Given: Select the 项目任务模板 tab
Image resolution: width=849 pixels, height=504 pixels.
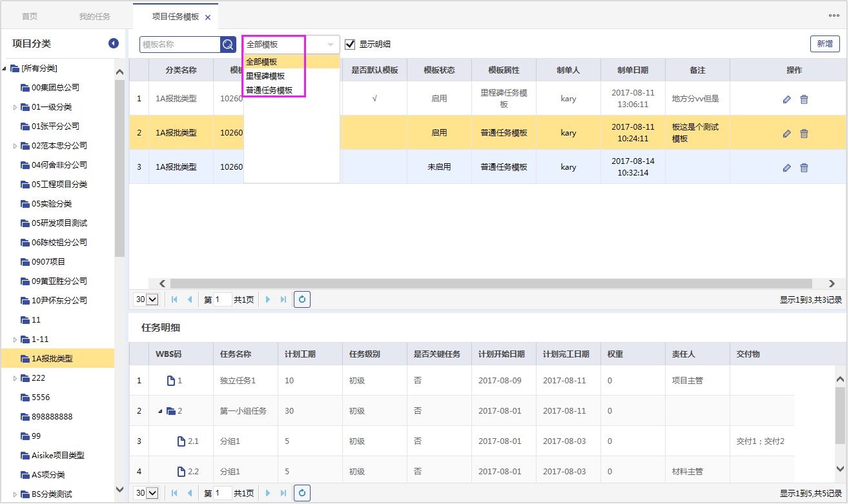Looking at the screenshot, I should 175,17.
